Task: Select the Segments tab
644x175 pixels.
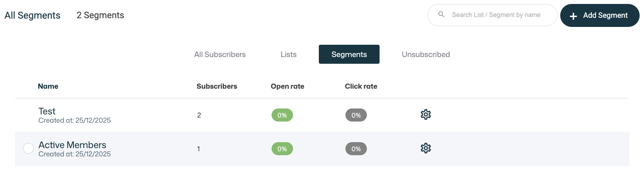Action: coord(349,55)
